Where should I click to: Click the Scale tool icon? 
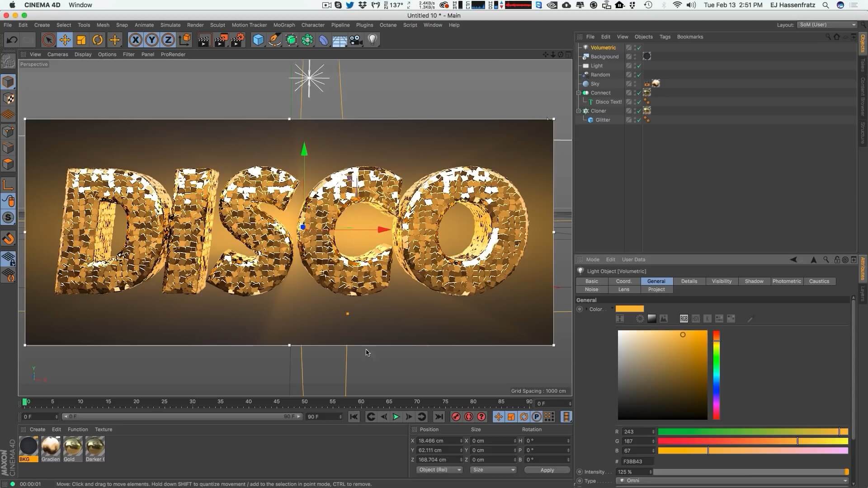pos(81,40)
